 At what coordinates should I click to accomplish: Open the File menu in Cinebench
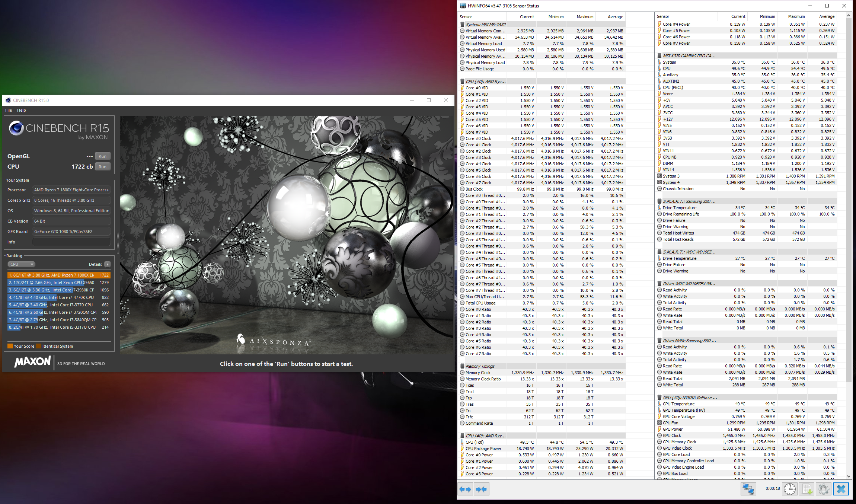click(9, 110)
